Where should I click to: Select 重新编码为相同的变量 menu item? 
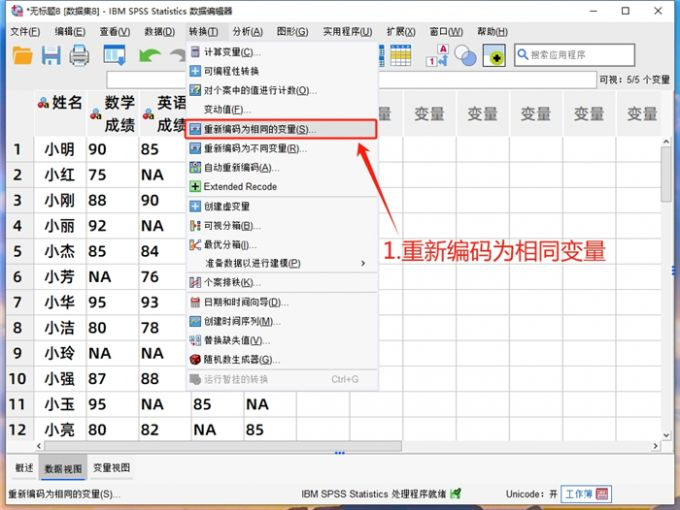pyautogui.click(x=260, y=129)
